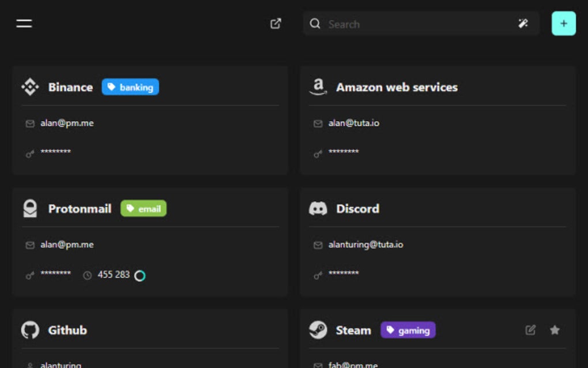Toggle Steam as a favorite
Image resolution: width=588 pixels, height=368 pixels.
554,329
